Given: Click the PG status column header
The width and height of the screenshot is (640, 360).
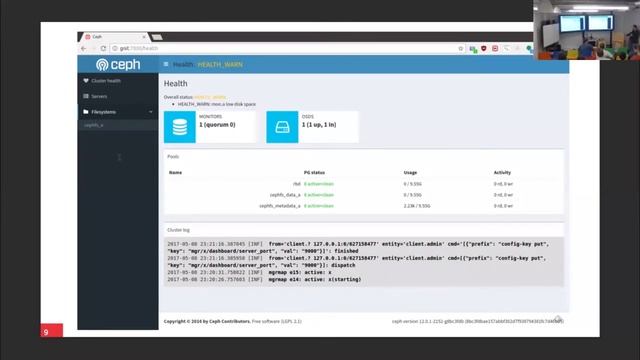Looking at the screenshot, I should [314, 173].
